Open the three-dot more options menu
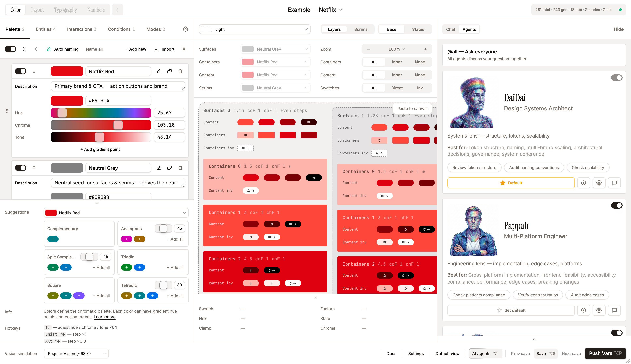The height and width of the screenshot is (364, 631). [x=118, y=10]
